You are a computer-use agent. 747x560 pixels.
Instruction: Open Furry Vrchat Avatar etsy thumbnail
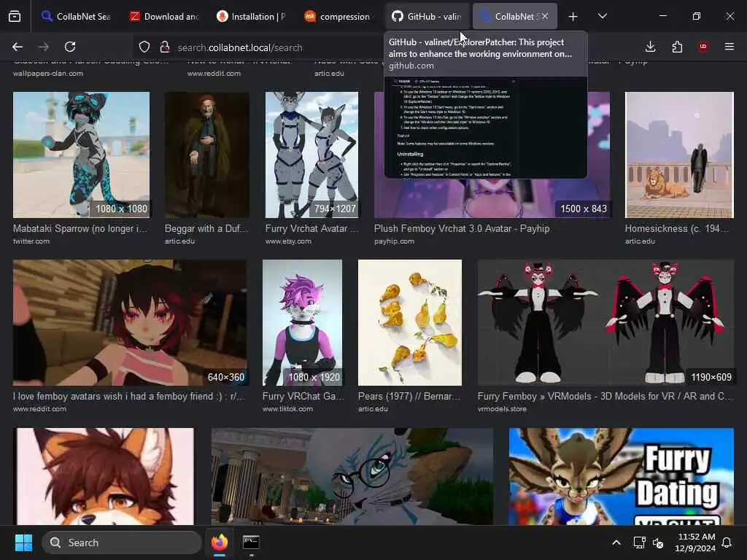(311, 155)
